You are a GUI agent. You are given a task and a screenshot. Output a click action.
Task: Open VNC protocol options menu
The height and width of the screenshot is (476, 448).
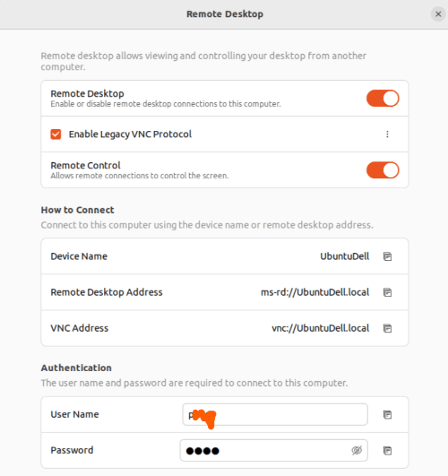pos(387,134)
